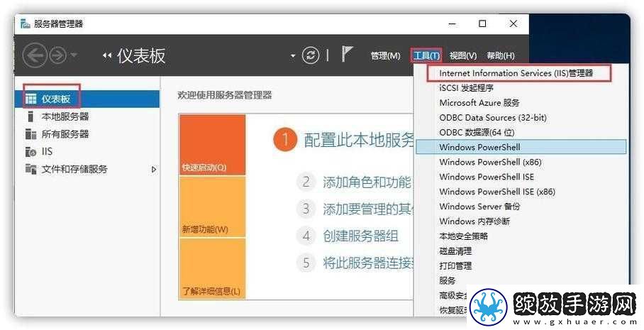
Task: Click 添加角色和功能 link
Action: click(367, 182)
